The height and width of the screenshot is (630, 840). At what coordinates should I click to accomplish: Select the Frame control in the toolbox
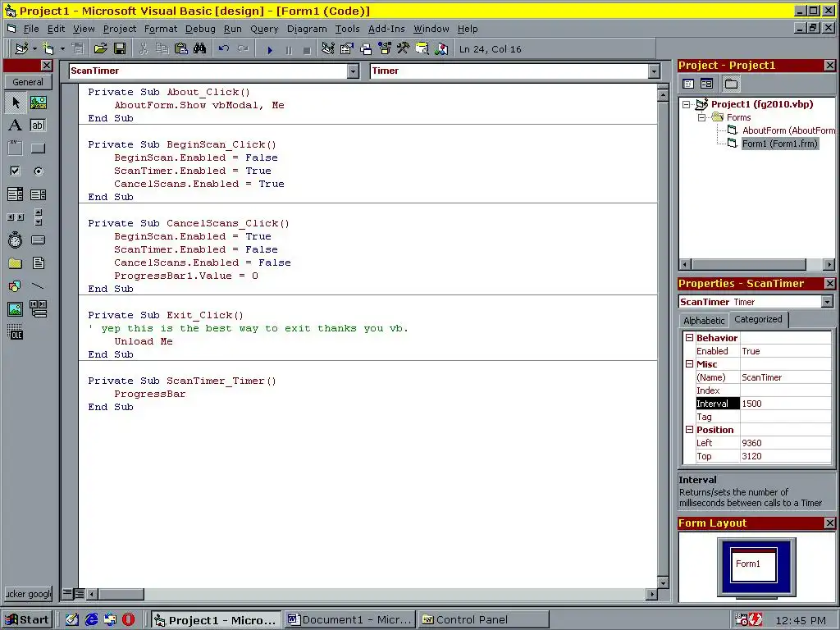click(x=16, y=148)
